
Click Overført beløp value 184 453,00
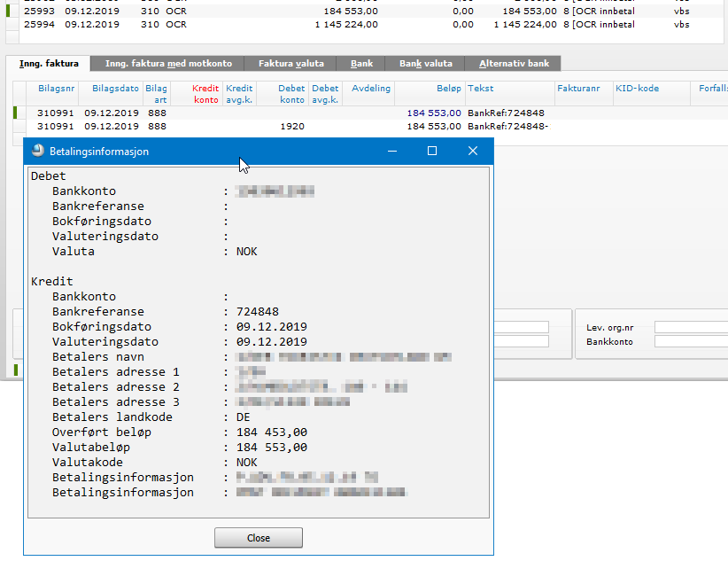pos(272,432)
